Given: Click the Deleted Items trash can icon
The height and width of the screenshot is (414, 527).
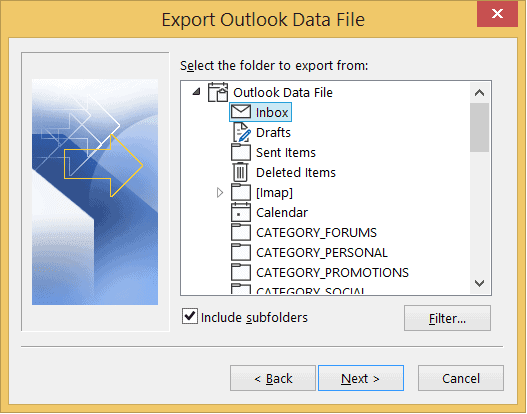Looking at the screenshot, I should coord(240,172).
